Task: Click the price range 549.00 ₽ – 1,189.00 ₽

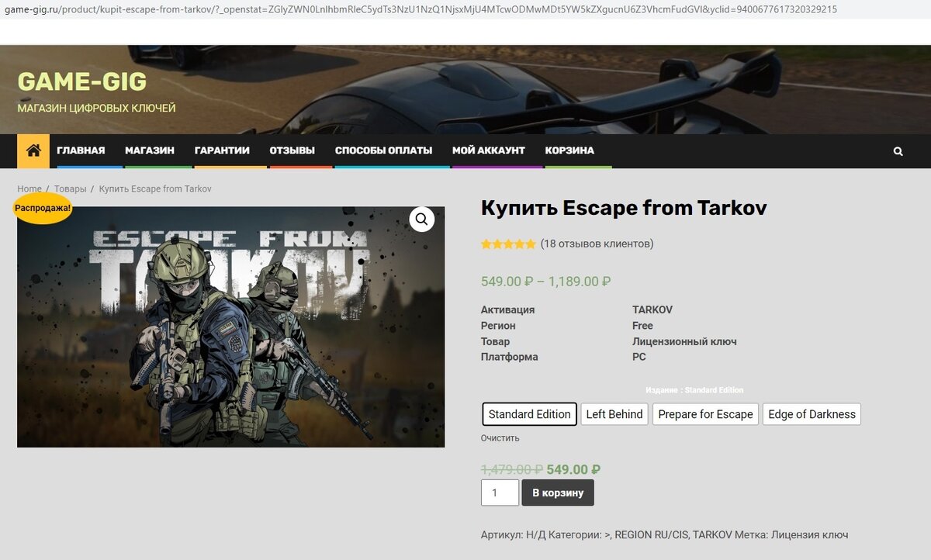Action: point(546,282)
